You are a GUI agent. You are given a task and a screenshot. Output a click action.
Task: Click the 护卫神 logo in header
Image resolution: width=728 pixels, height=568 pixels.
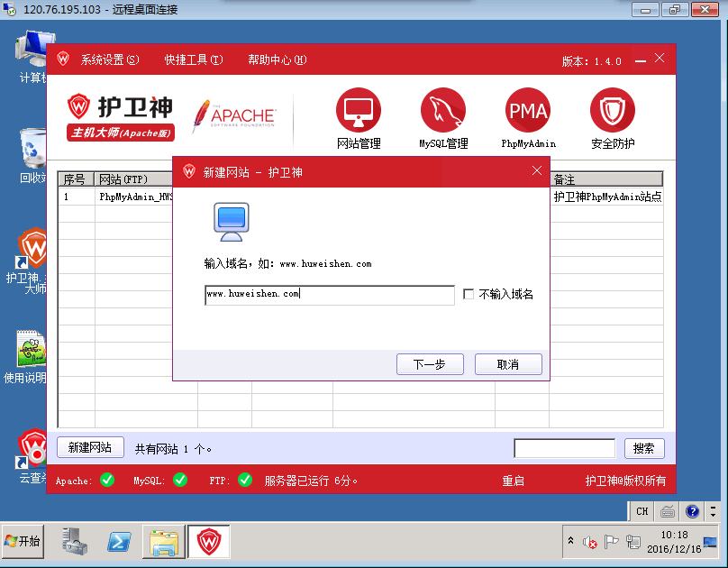tap(120, 117)
